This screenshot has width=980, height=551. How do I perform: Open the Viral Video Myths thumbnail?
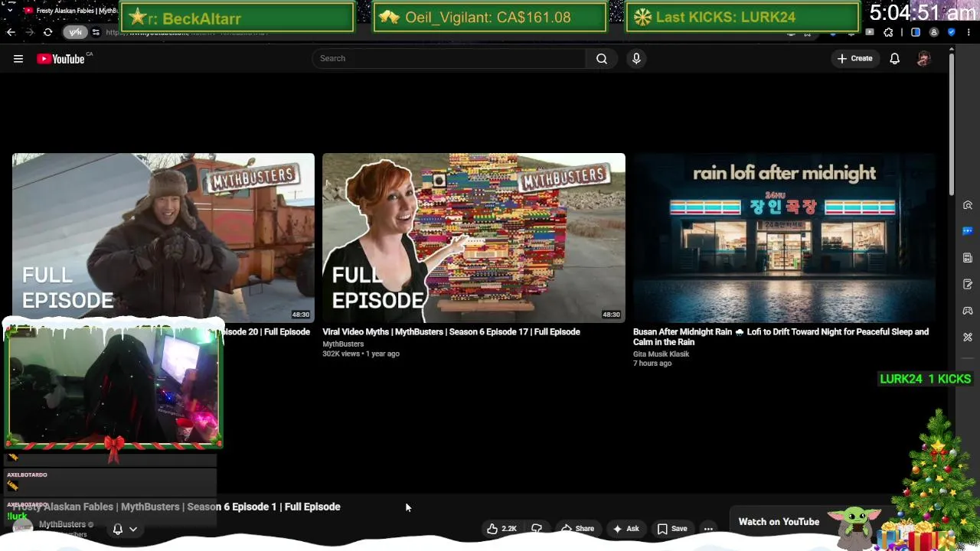coord(474,238)
